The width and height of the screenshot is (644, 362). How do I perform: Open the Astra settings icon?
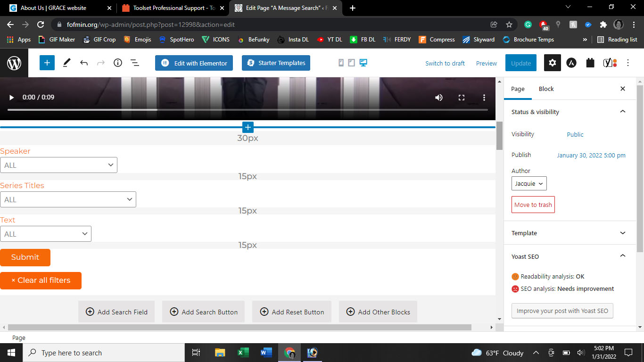(x=571, y=63)
